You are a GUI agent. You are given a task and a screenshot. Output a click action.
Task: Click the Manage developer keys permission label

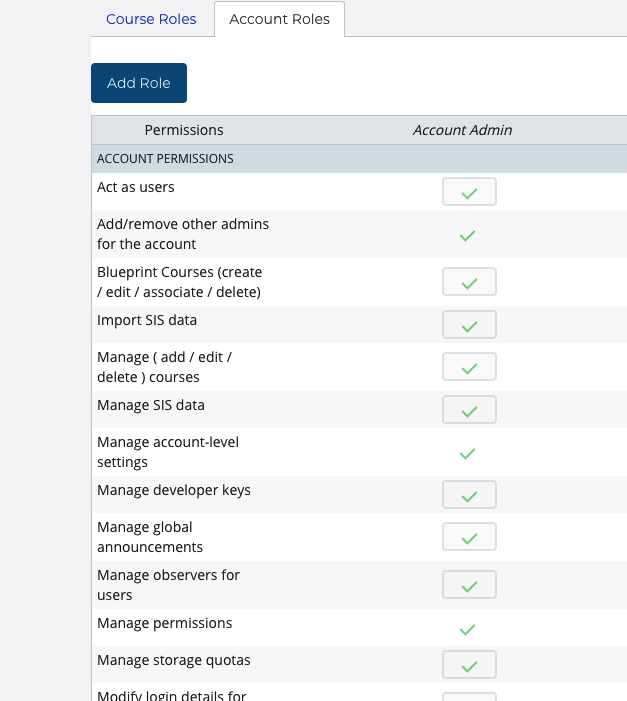(x=174, y=490)
